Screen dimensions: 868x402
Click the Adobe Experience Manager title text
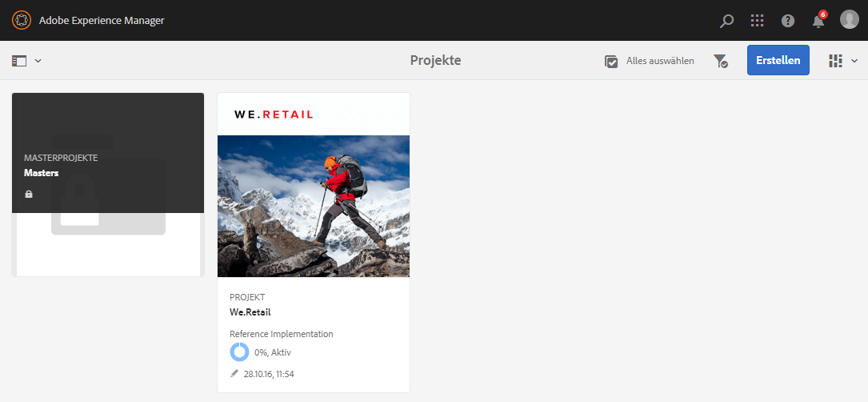click(102, 21)
